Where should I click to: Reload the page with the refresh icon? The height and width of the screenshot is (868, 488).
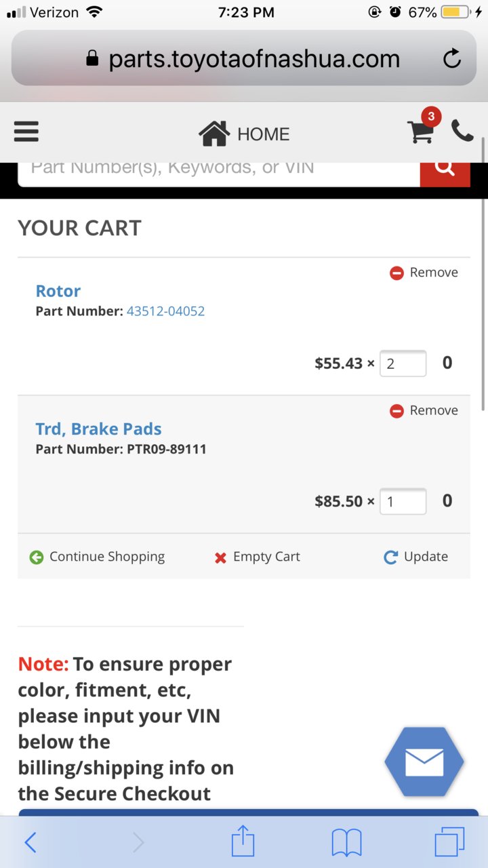click(451, 59)
